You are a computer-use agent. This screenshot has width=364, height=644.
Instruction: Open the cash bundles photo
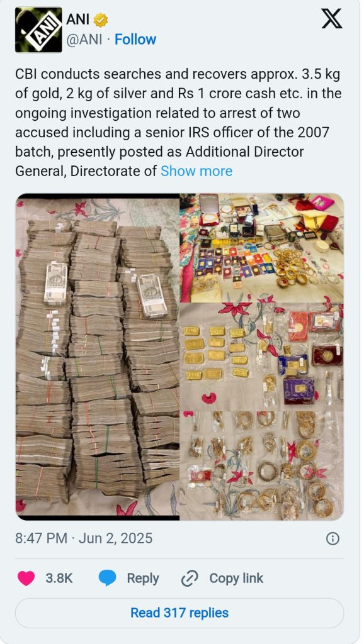[98, 357]
